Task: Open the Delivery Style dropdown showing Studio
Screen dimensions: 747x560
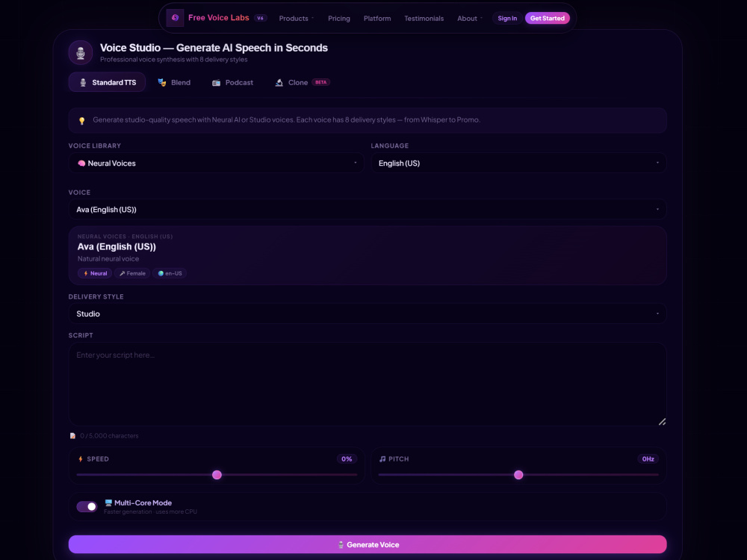Action: [x=368, y=314]
